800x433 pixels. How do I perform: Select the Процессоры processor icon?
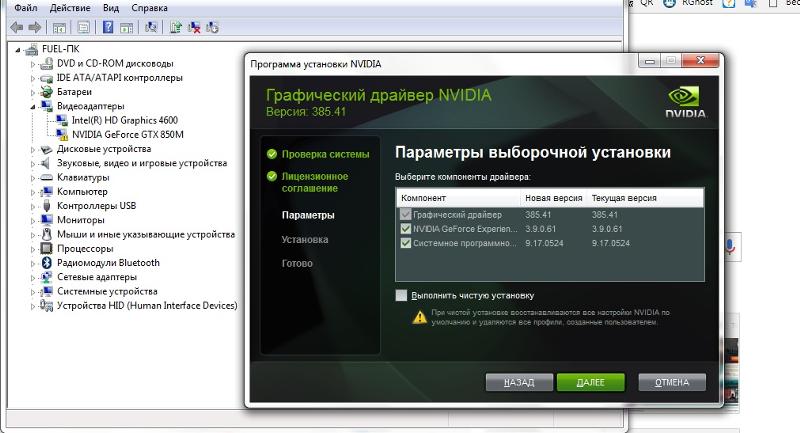click(46, 248)
